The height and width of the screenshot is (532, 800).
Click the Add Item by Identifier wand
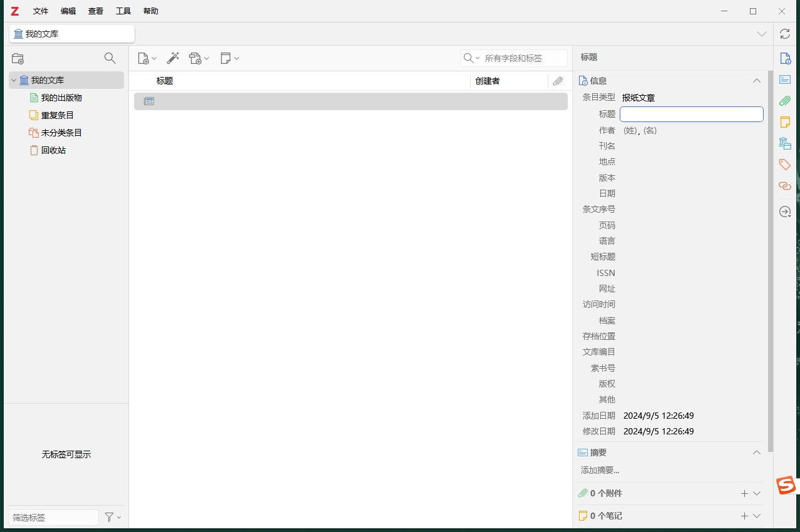173,58
